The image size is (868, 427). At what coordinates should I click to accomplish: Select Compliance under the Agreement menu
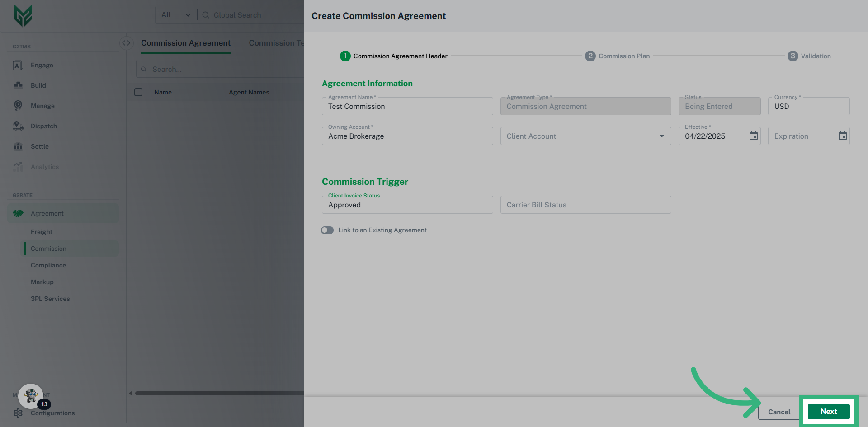[x=48, y=265]
